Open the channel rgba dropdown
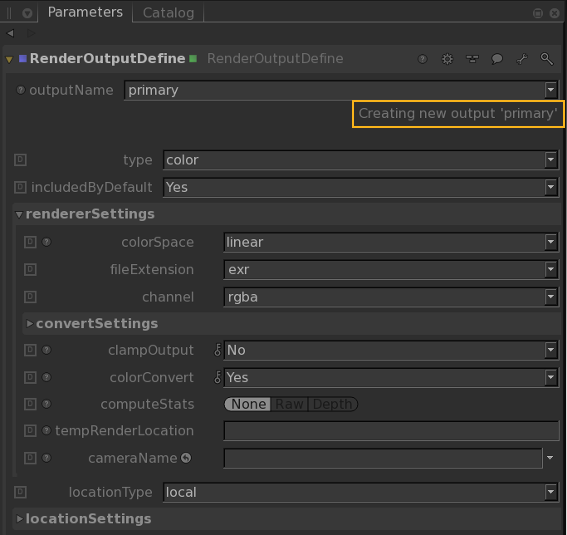The image size is (567, 535). click(391, 297)
